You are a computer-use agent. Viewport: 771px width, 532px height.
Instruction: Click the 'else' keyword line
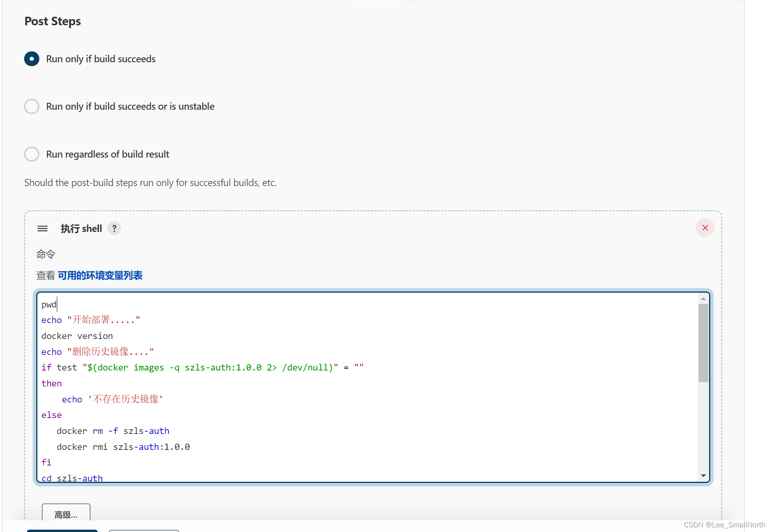tap(51, 415)
